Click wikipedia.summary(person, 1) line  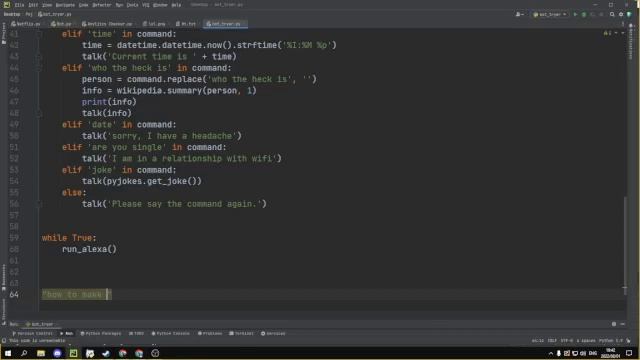(x=169, y=90)
